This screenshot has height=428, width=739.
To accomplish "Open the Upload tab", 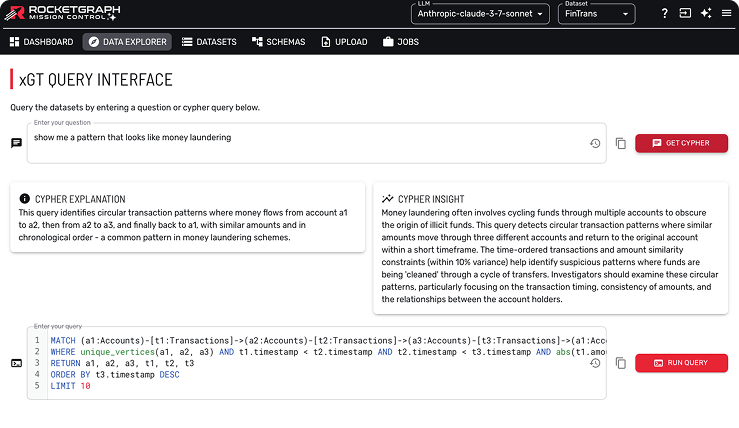I will pyautogui.click(x=344, y=42).
